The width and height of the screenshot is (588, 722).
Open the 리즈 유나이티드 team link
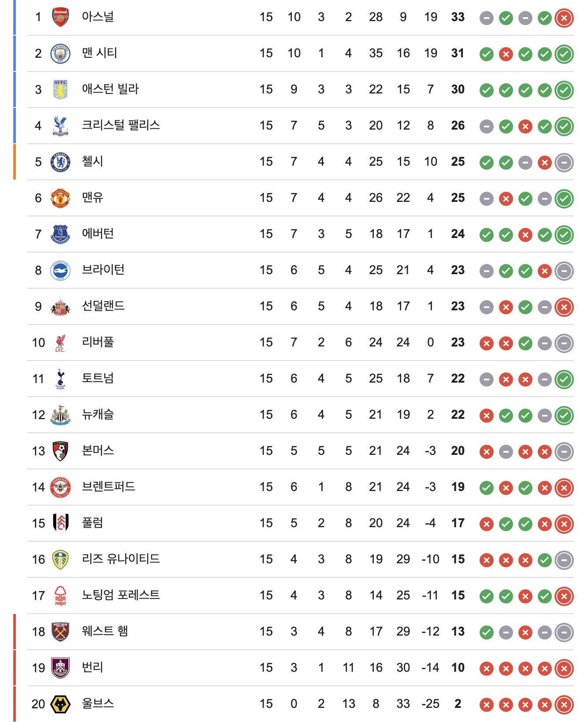point(121,559)
